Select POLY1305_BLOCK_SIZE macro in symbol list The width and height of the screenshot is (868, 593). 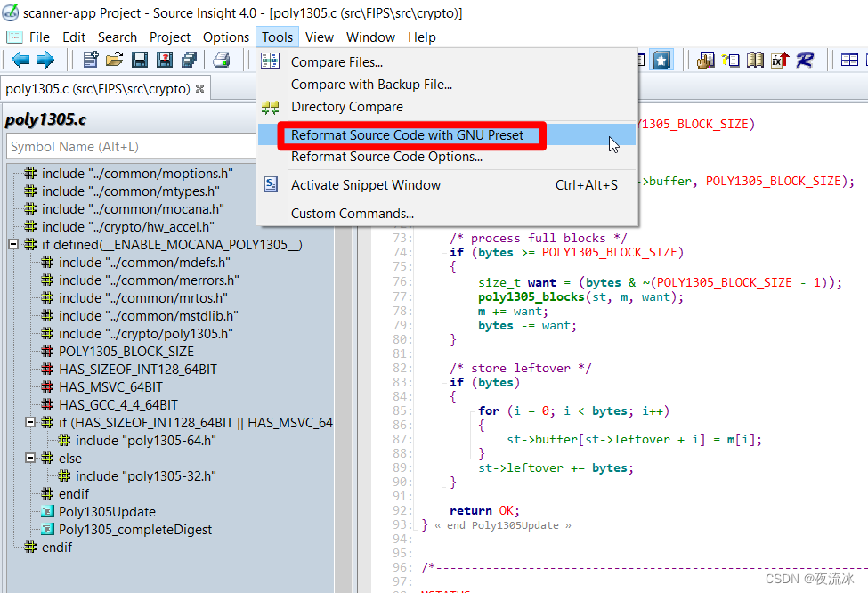coord(126,351)
